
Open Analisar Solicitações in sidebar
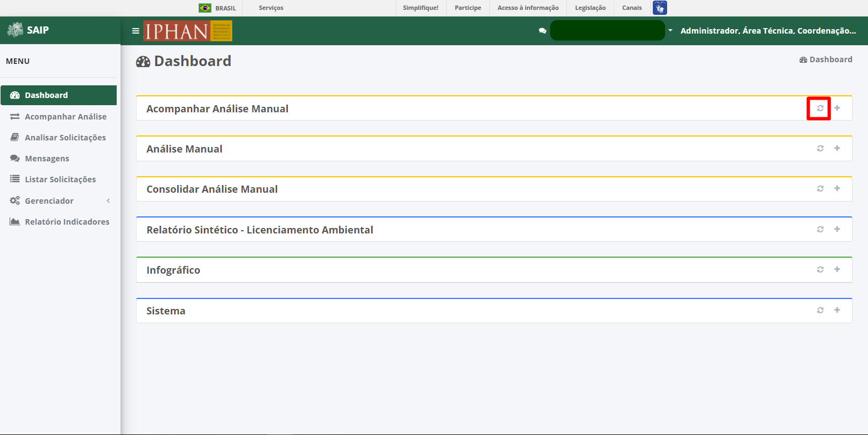pyautogui.click(x=58, y=138)
